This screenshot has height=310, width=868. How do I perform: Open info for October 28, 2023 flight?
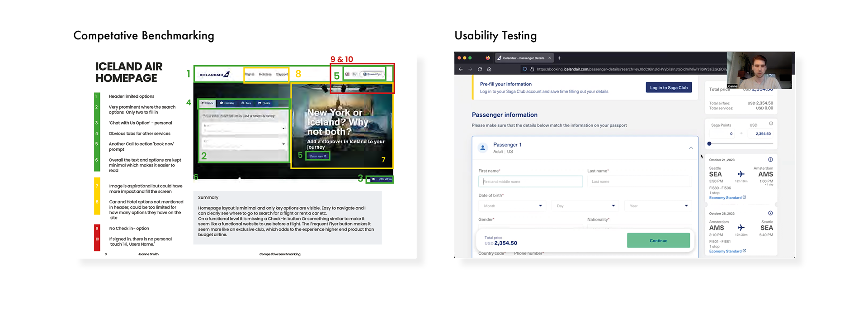click(x=770, y=213)
